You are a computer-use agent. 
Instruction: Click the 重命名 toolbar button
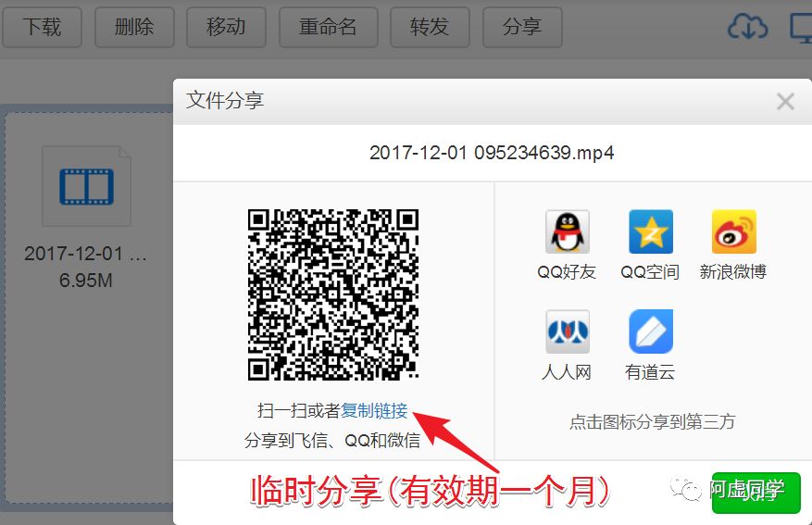[329, 27]
